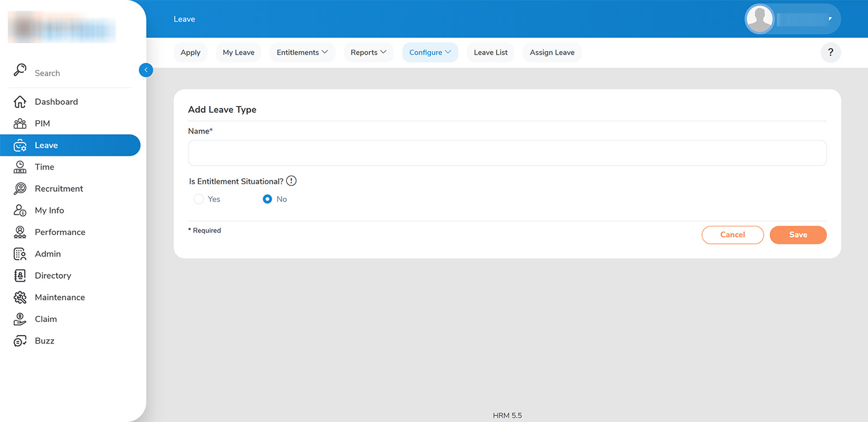Open the Assign Leave tab

[x=552, y=53]
